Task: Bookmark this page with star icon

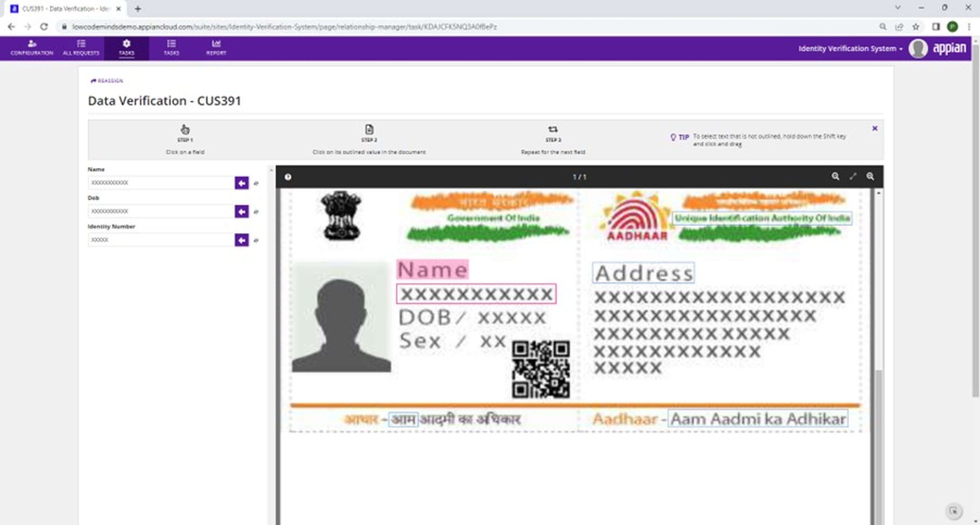Action: point(916,27)
